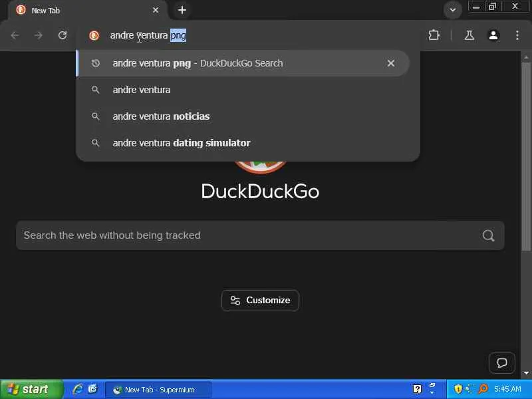Click the scrollbar down arrow
This screenshot has width=532, height=399.
pyautogui.click(x=526, y=373)
